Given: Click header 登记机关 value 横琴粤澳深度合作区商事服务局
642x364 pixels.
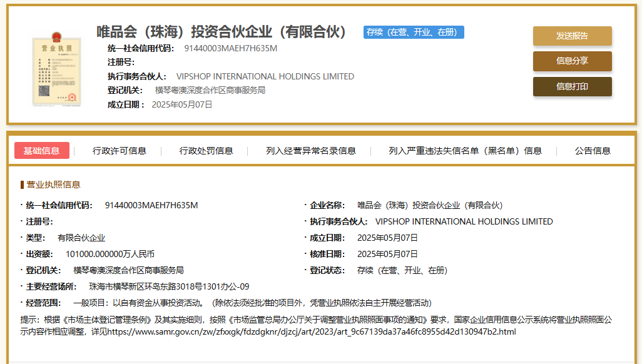Looking at the screenshot, I should click(210, 90).
